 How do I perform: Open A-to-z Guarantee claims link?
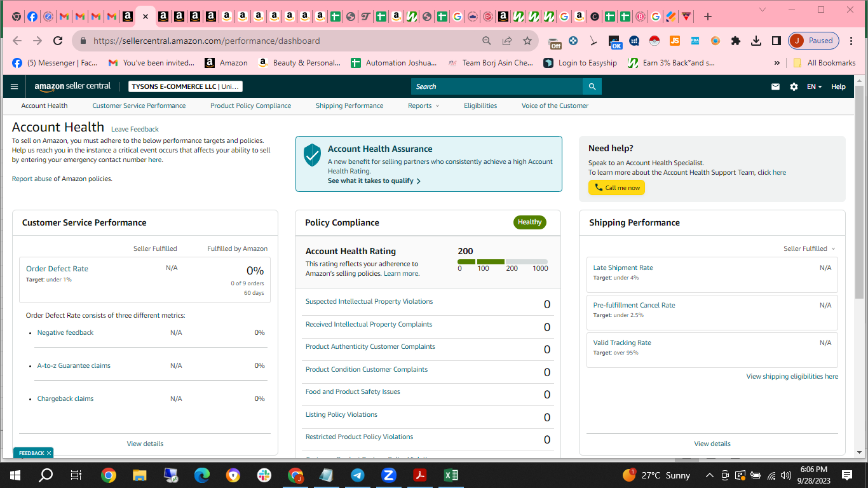[x=74, y=365]
